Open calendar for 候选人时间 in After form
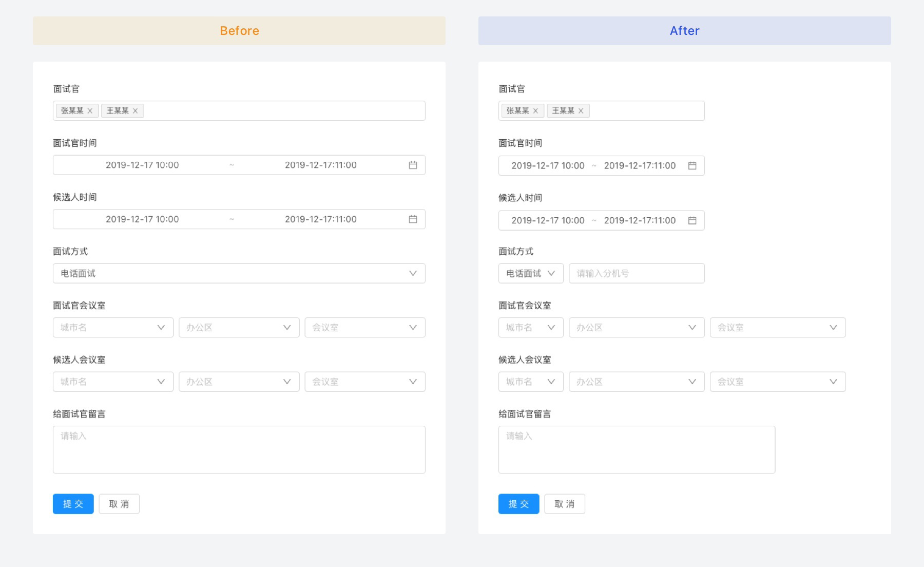 tap(692, 221)
